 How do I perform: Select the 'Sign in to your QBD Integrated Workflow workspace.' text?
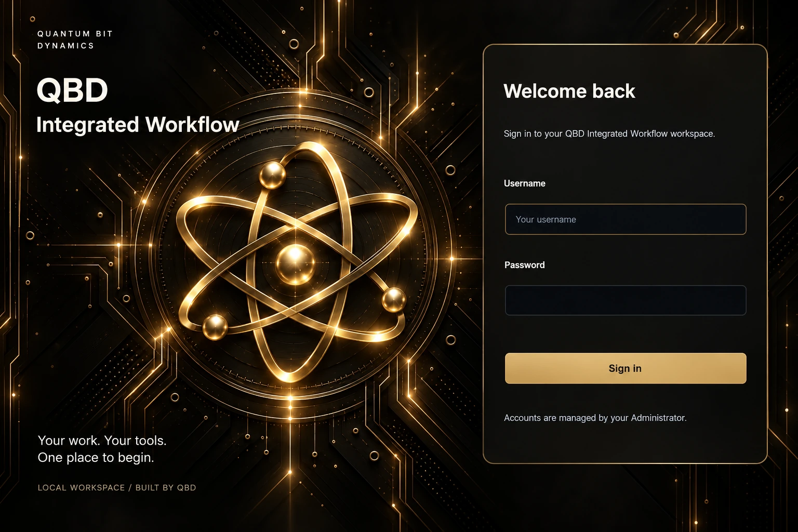(x=609, y=134)
